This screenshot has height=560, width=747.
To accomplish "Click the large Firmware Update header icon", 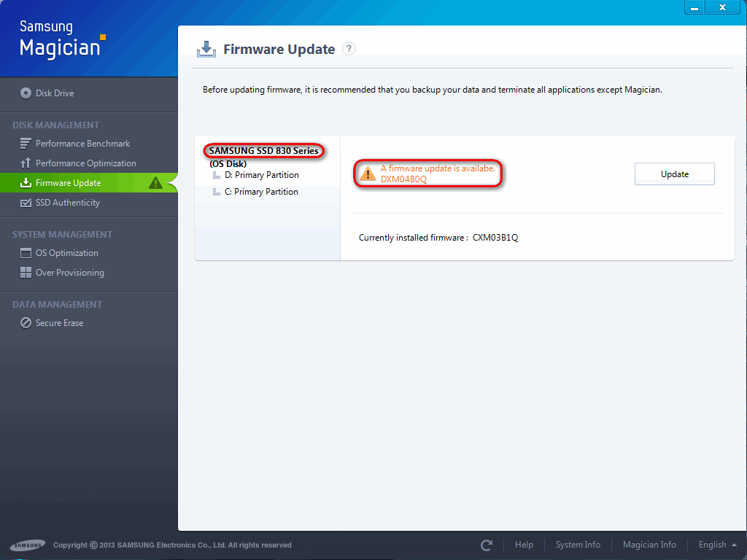I will (206, 49).
